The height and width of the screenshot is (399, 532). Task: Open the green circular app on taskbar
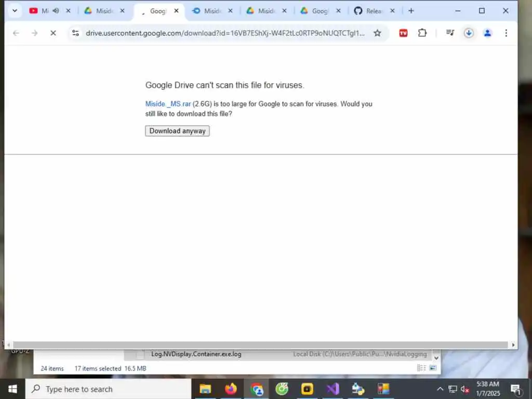point(282,389)
